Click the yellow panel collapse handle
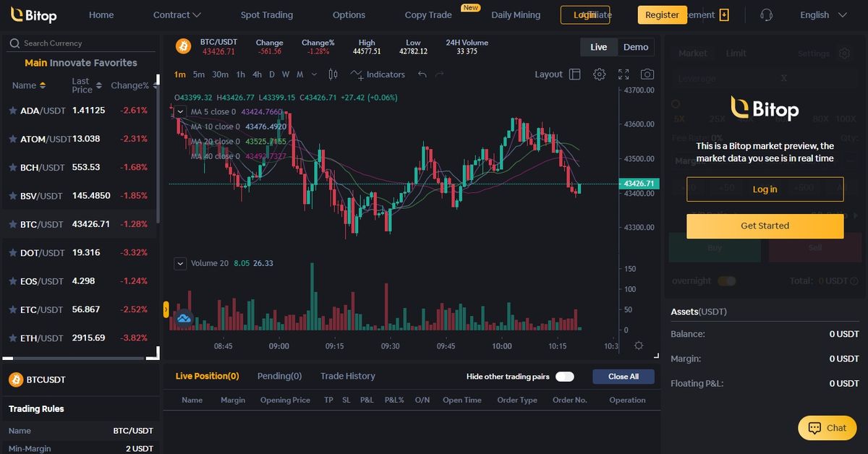 point(166,309)
